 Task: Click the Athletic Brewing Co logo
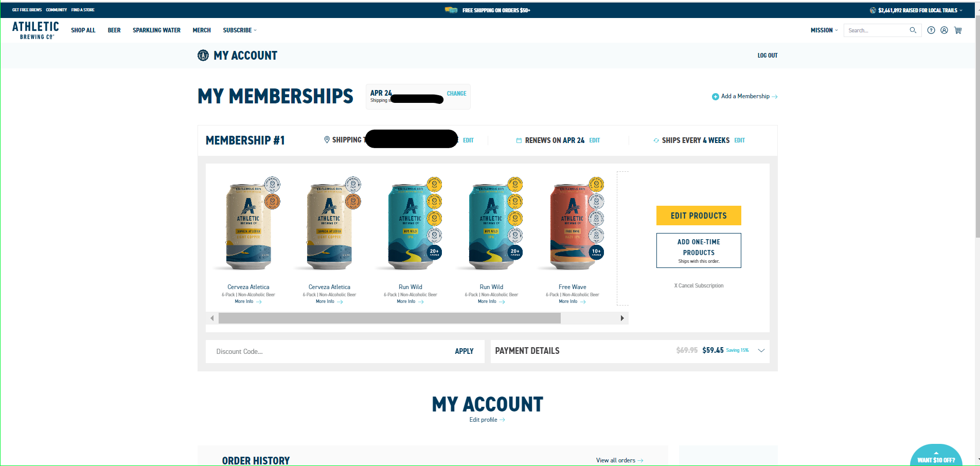tap(35, 30)
